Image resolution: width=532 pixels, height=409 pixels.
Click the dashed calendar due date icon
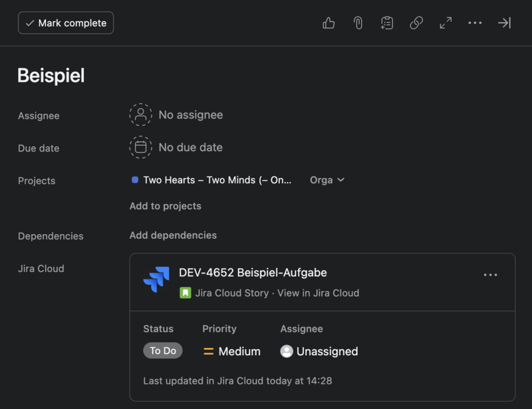140,147
